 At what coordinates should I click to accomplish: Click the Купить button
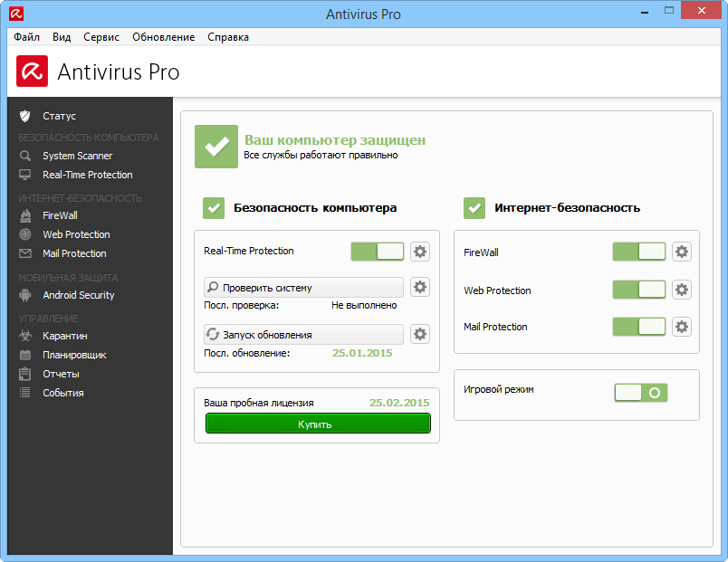(x=317, y=424)
